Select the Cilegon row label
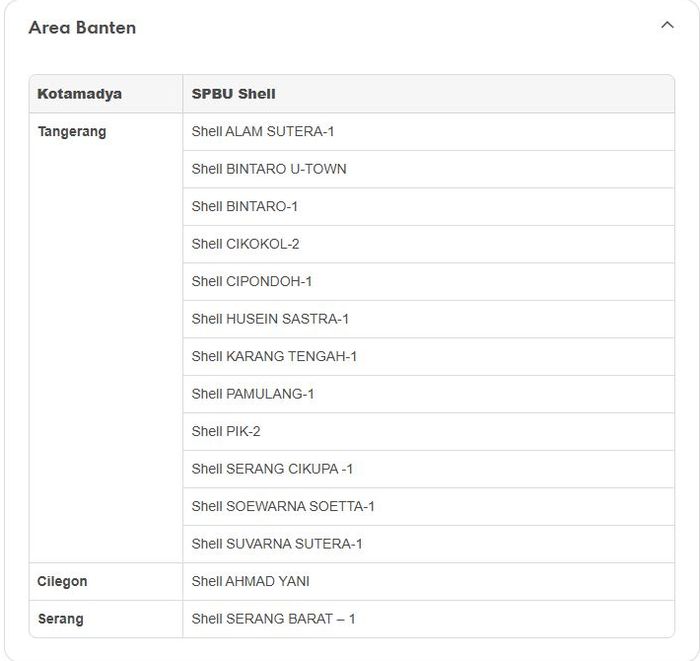The image size is (700, 661). 63,581
